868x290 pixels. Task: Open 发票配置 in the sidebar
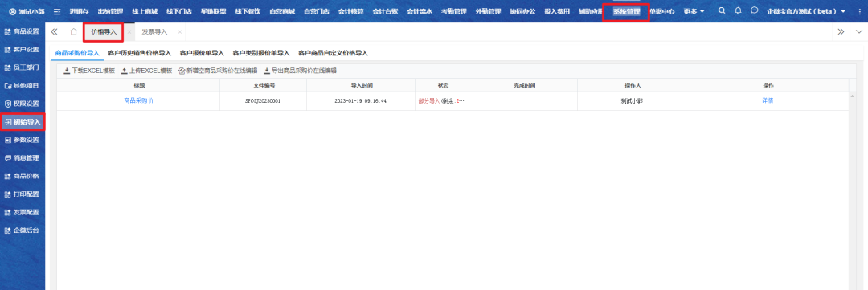pyautogui.click(x=23, y=213)
